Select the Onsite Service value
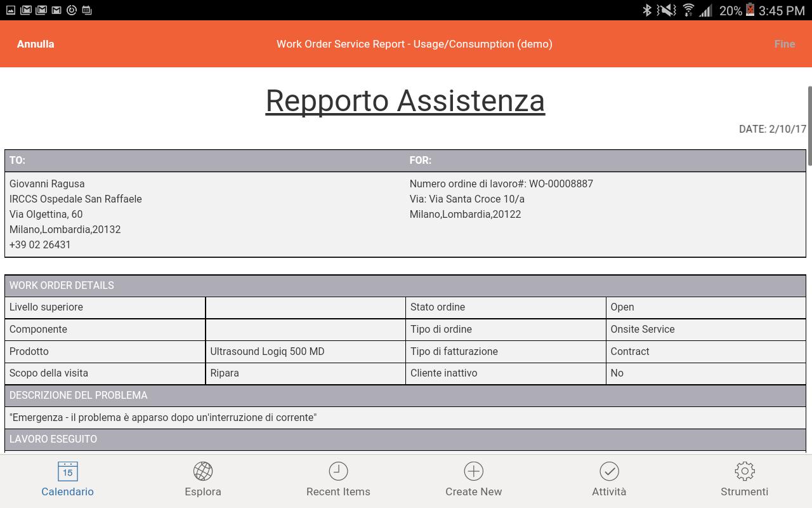This screenshot has height=508, width=812. (x=643, y=329)
